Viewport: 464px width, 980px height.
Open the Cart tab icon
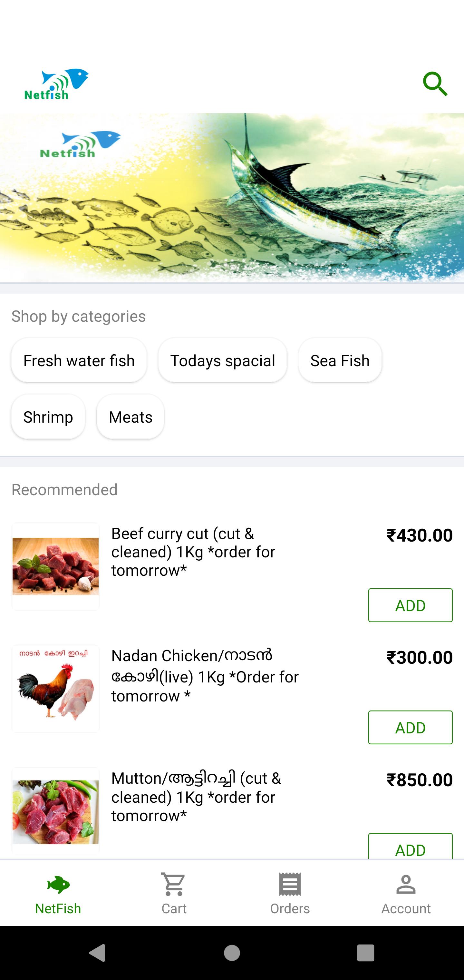(174, 884)
